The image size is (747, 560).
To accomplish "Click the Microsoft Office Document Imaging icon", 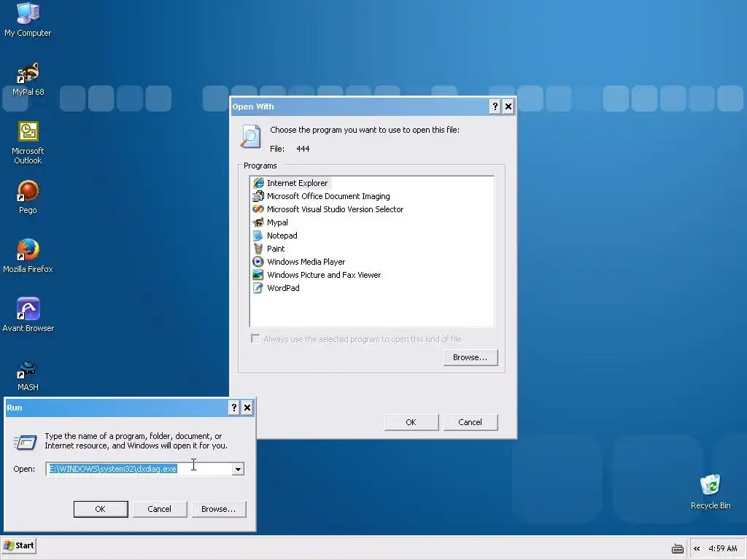I will tap(258, 196).
